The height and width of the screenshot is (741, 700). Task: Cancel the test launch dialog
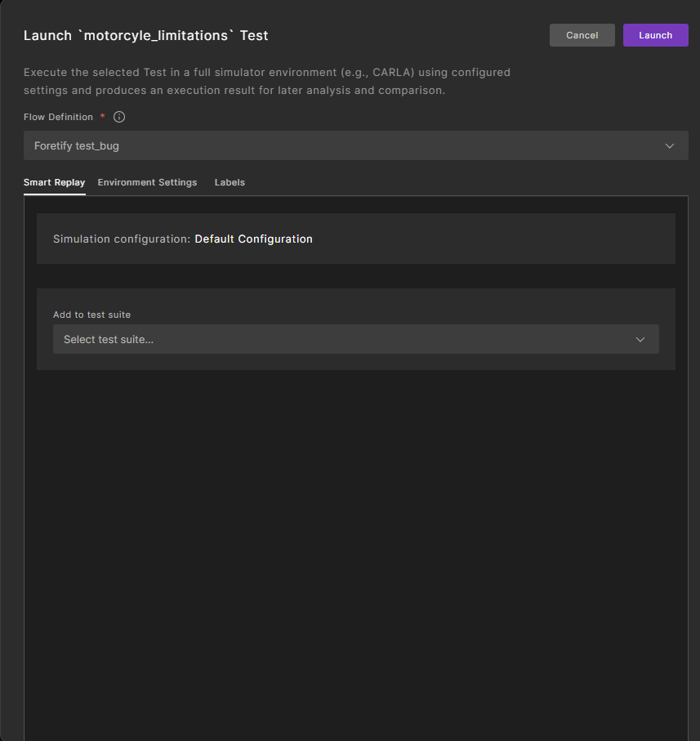pyautogui.click(x=582, y=35)
